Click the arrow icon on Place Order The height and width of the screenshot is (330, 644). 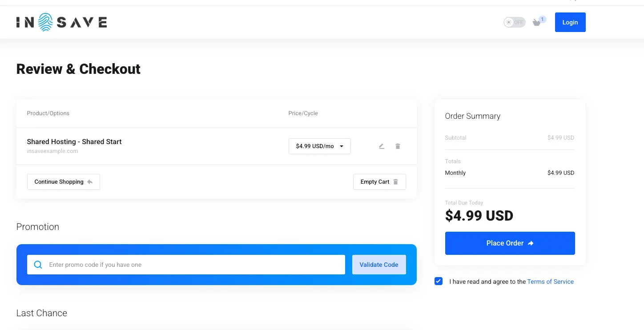click(531, 243)
